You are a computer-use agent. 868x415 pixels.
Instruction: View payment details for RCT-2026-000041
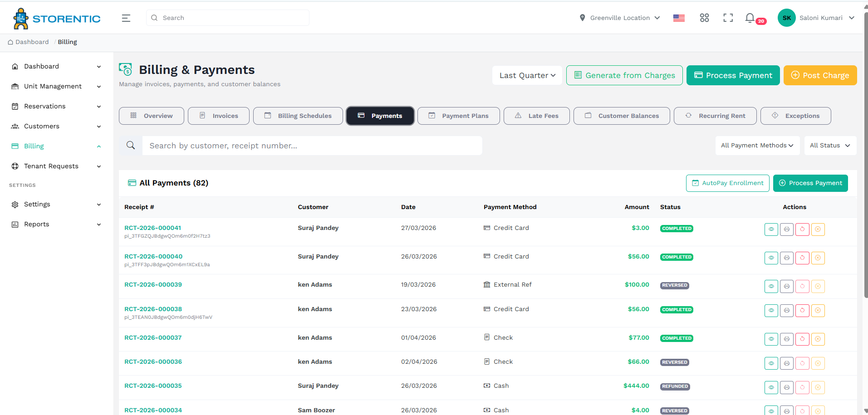pos(771,229)
